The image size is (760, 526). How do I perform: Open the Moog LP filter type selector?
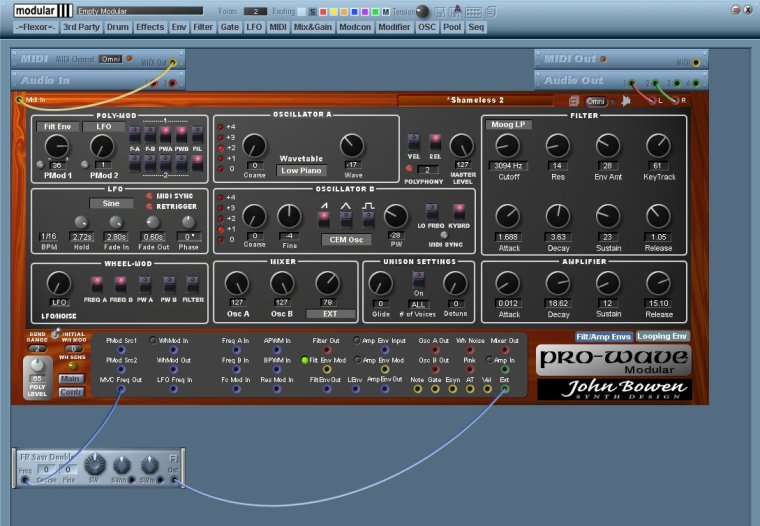[508, 125]
